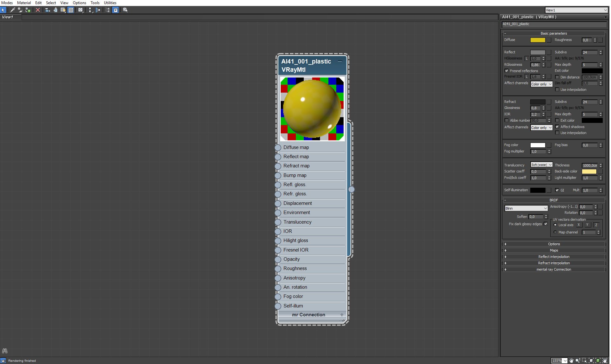This screenshot has height=364, width=611.
Task: Click Fresnel IOR L lock button
Action: pos(526,77)
